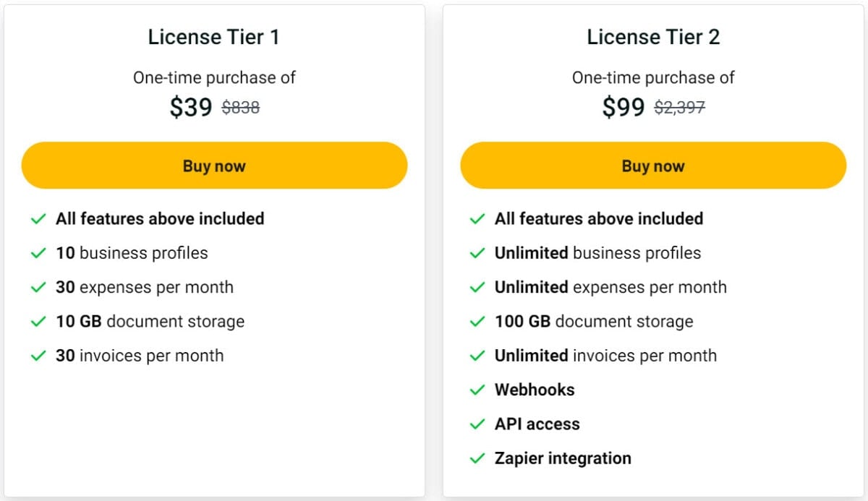Click the crossed-out $838 price

[239, 107]
